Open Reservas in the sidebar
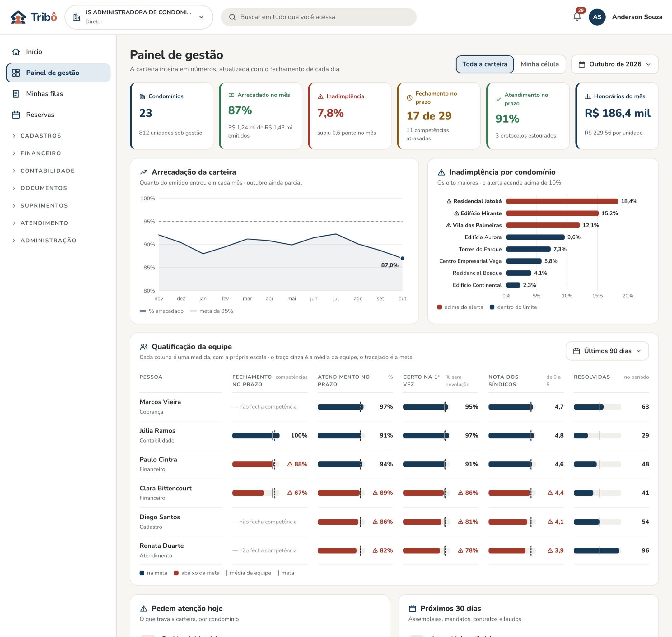The width and height of the screenshot is (672, 637). coord(58,115)
